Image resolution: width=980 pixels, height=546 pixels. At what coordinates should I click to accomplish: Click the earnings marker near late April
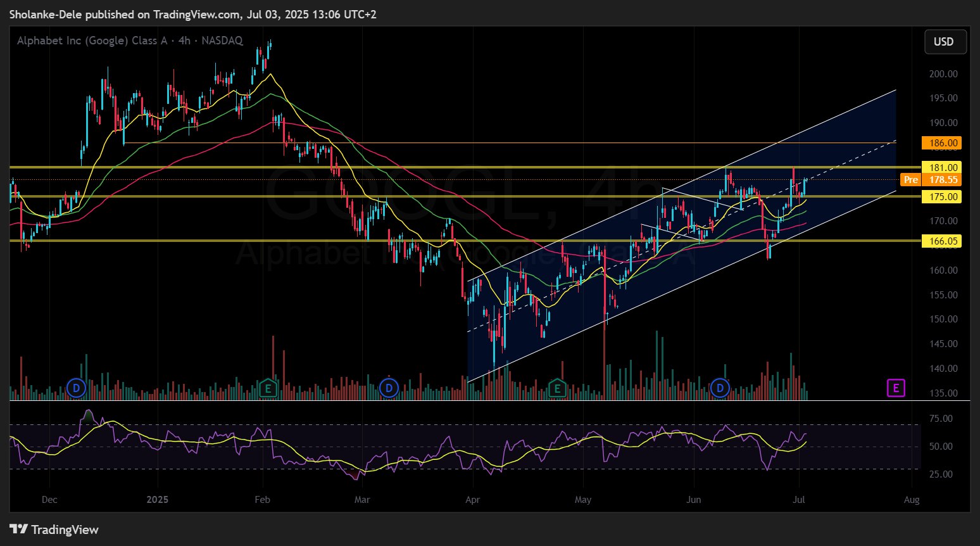(x=557, y=388)
